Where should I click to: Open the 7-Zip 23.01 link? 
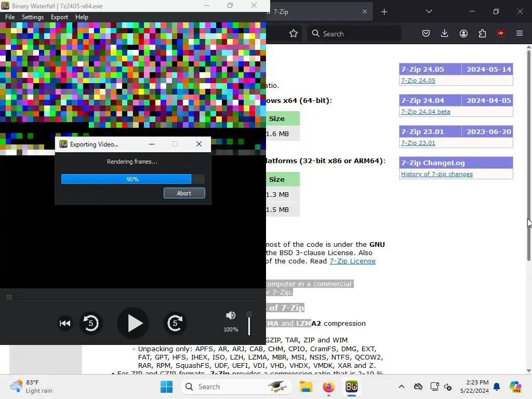[418, 143]
